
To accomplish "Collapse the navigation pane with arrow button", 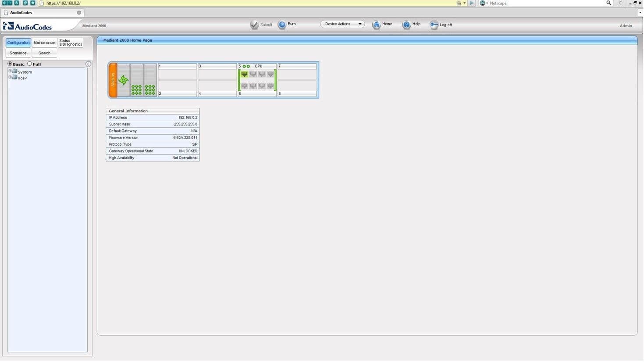I will click(88, 64).
